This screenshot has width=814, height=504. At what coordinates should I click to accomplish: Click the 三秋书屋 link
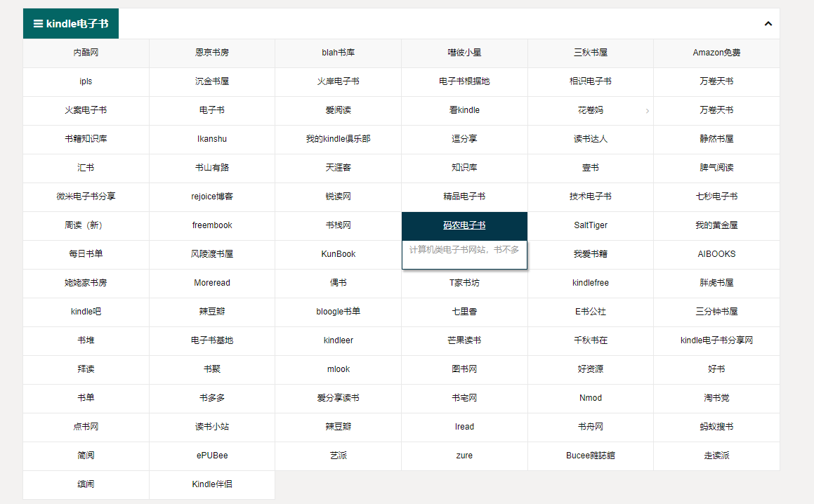(x=590, y=53)
